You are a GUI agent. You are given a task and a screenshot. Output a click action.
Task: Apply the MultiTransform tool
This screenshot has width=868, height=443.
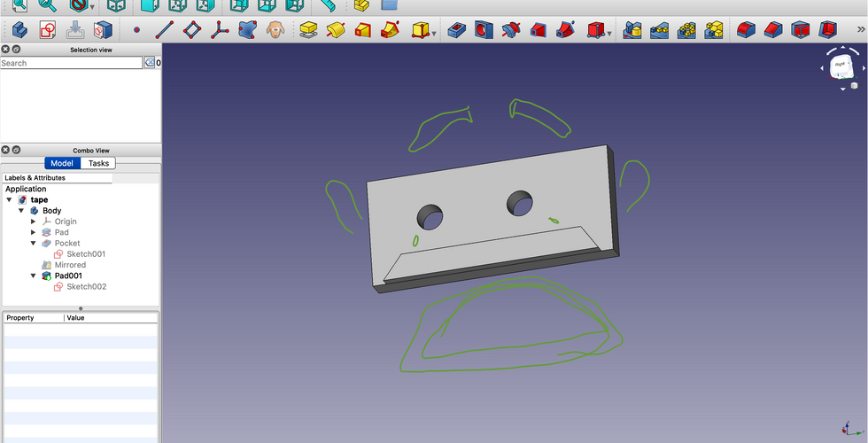[x=714, y=29]
